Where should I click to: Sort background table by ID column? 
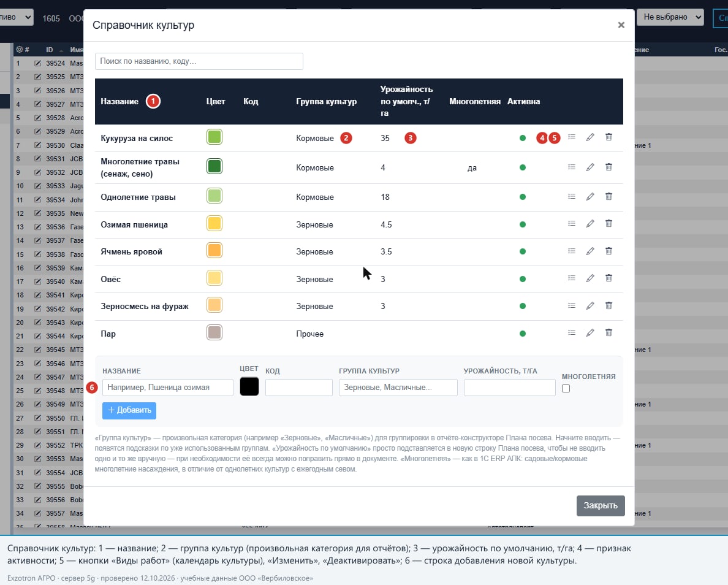point(50,50)
